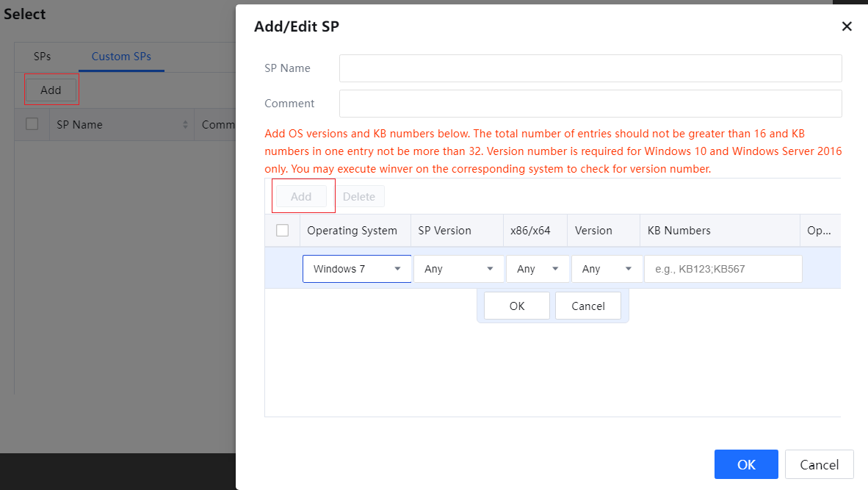Open the x86/x64 architecture dropdown

point(538,269)
